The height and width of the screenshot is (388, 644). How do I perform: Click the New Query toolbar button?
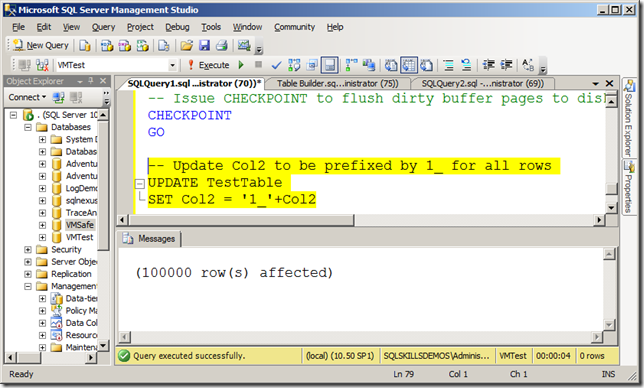[x=40, y=45]
